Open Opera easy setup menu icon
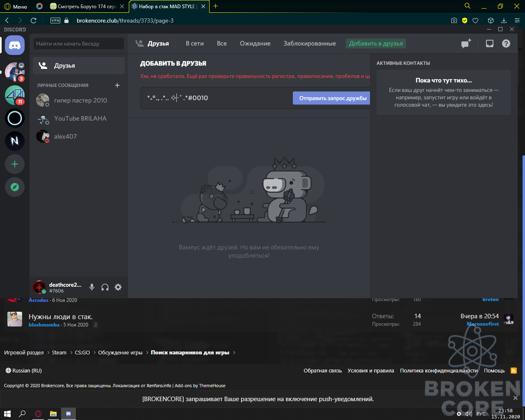This screenshot has width=525, height=420. [517, 21]
